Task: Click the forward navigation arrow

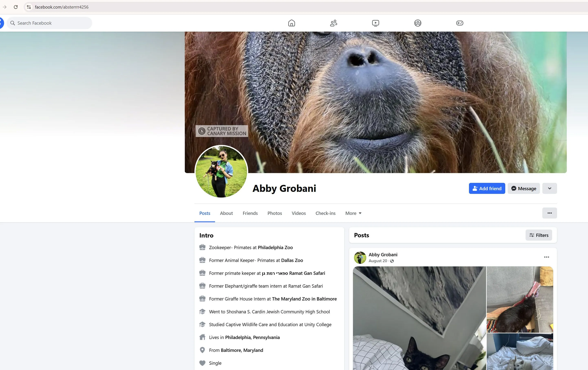Action: pos(5,7)
